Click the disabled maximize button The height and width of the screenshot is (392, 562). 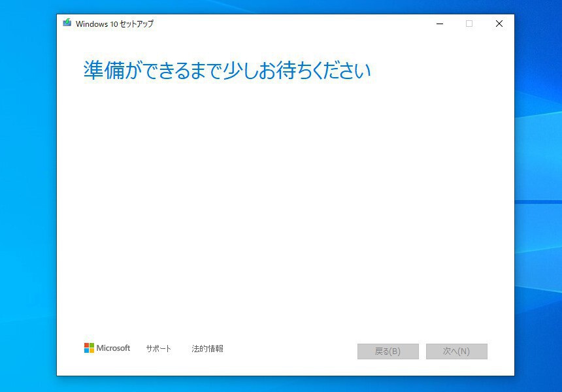pos(469,24)
